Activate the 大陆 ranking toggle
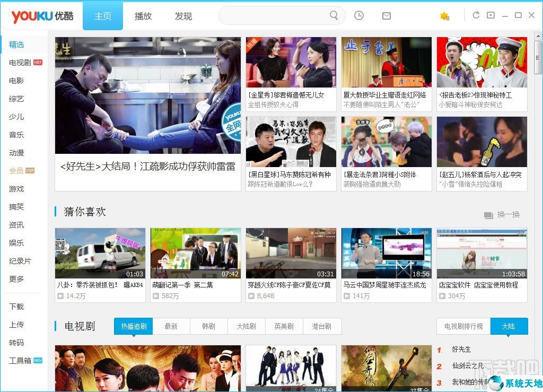The image size is (543, 392). click(x=509, y=327)
